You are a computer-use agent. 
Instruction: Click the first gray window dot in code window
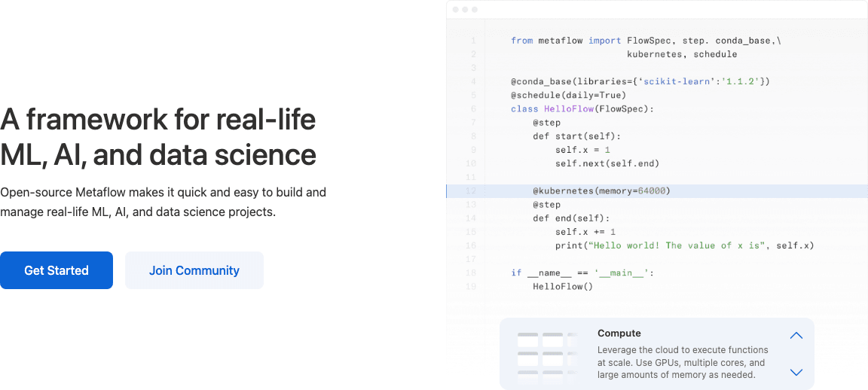click(x=456, y=10)
